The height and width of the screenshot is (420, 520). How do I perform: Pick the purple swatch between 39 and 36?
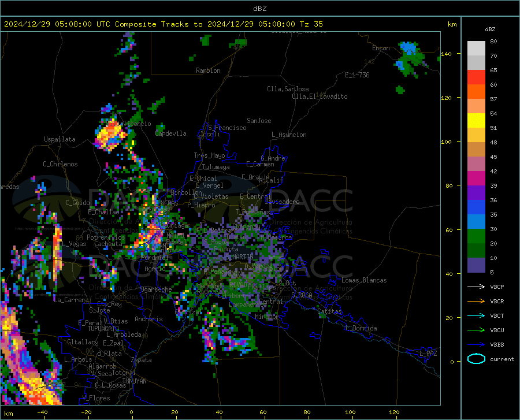[x=476, y=193]
